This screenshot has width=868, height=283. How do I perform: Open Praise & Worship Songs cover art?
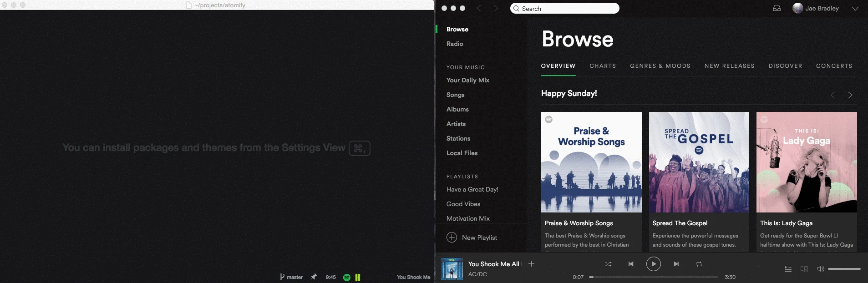[x=591, y=162]
